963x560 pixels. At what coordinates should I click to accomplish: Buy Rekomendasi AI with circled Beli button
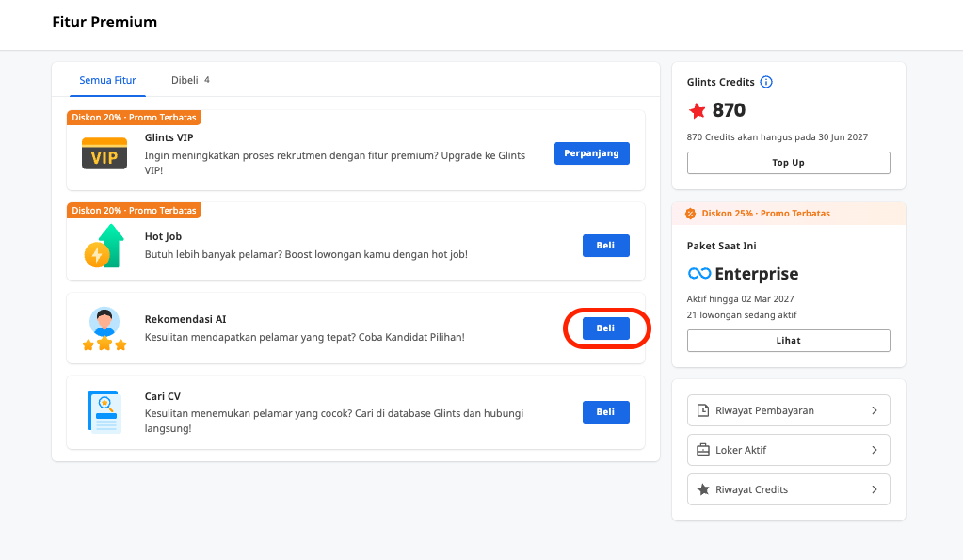(x=605, y=328)
